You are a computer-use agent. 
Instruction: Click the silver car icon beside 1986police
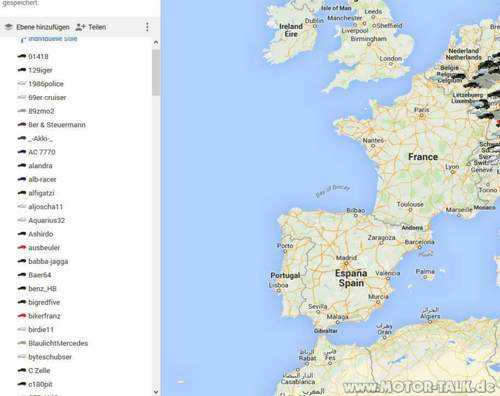tap(22, 84)
